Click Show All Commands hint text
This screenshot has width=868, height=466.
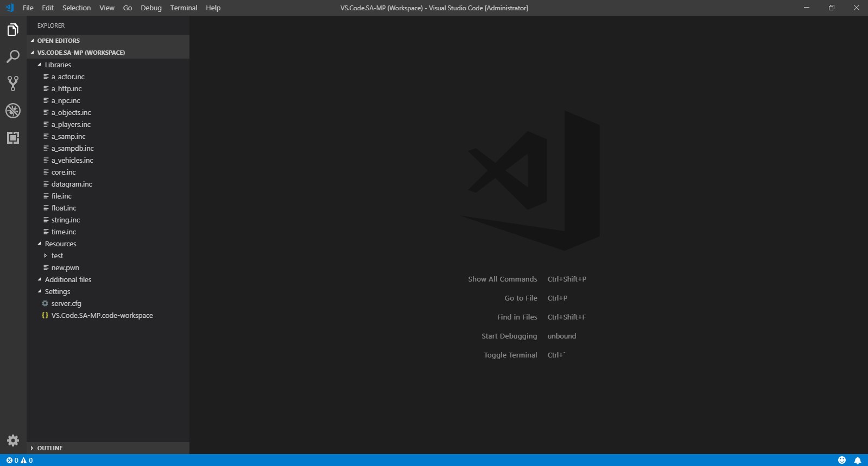tap(503, 279)
